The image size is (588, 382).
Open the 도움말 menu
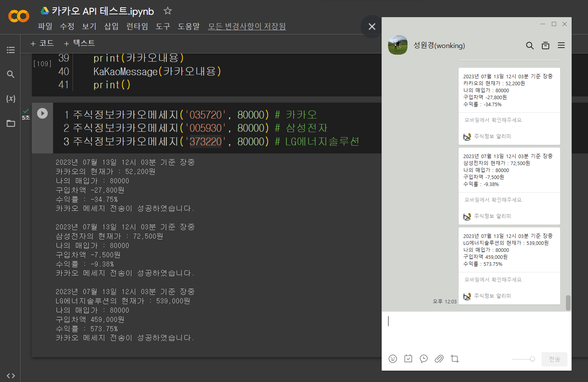(x=189, y=26)
